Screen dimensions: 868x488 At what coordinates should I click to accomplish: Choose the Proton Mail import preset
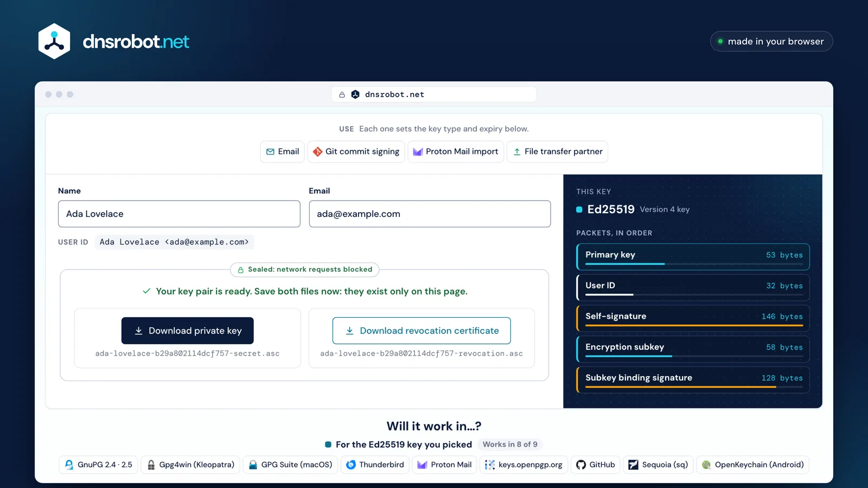click(456, 152)
